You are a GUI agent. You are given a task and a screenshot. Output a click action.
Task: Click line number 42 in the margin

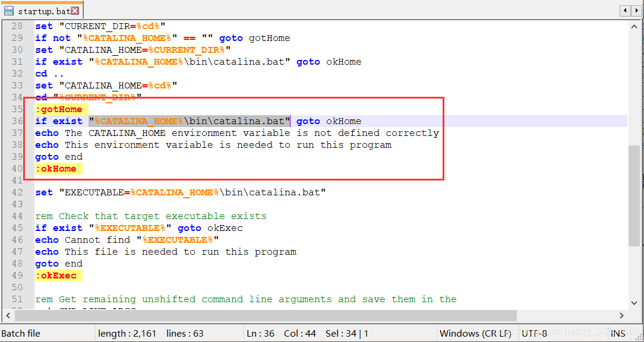pos(17,192)
